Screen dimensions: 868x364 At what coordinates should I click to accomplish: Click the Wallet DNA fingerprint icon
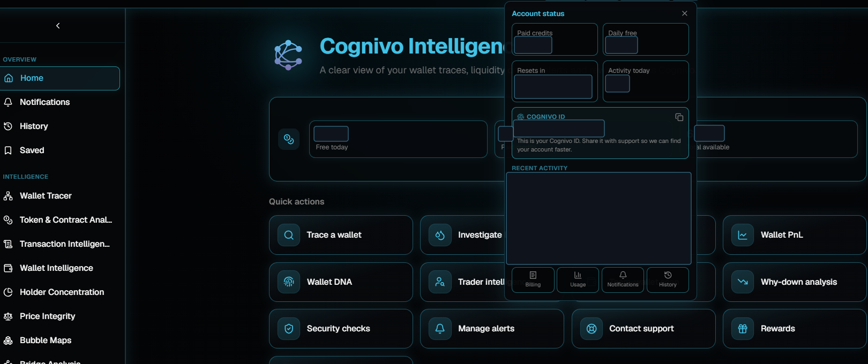click(289, 282)
